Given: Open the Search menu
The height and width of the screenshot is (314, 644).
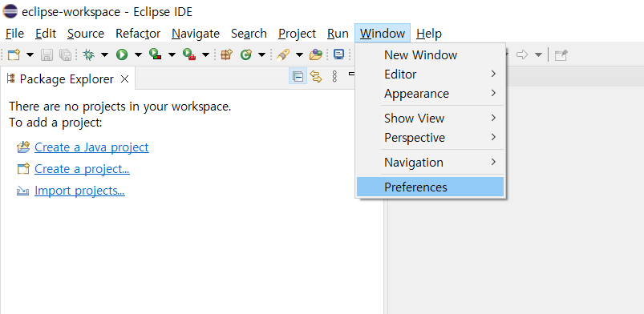Looking at the screenshot, I should click(249, 34).
